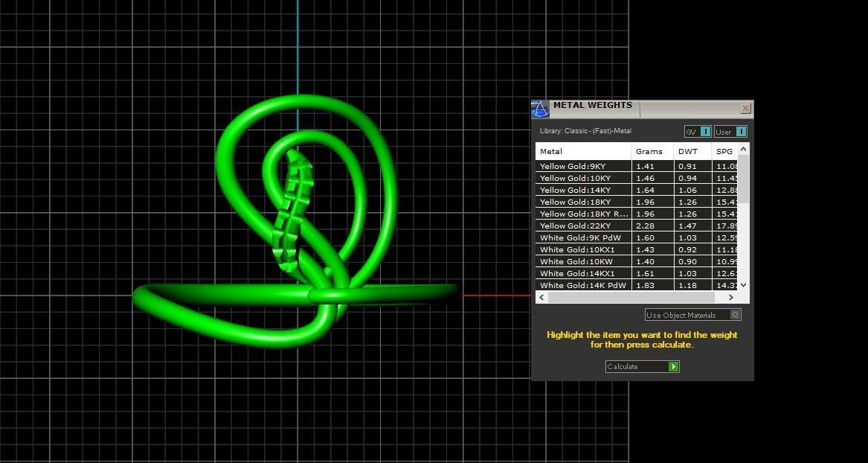Toggle the User library switch
Viewport: 868px width, 463px height.
point(730,132)
